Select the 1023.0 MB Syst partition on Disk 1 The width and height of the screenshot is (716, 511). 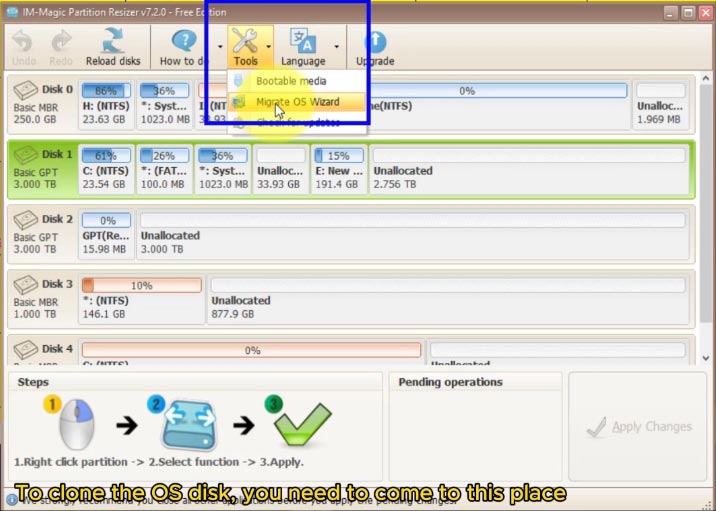point(223,169)
